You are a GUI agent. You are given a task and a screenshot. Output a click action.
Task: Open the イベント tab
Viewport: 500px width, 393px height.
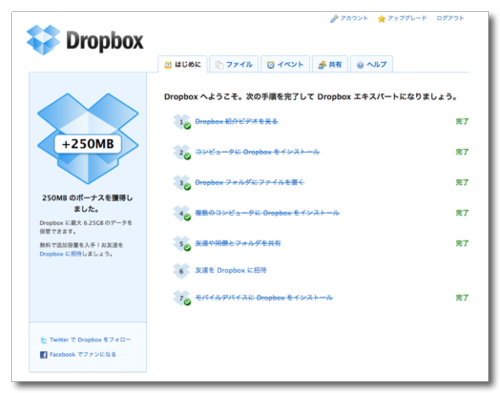(x=285, y=64)
